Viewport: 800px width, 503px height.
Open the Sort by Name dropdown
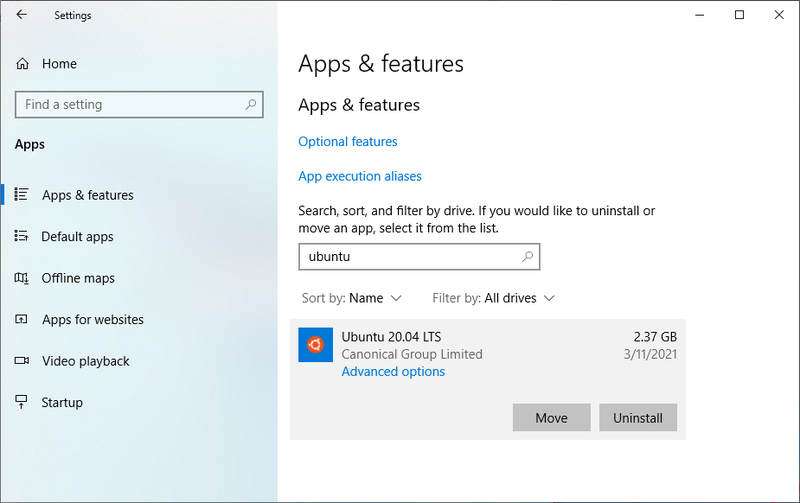pos(352,298)
